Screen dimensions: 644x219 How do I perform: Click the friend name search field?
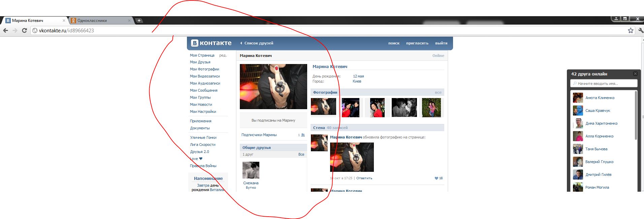(604, 83)
